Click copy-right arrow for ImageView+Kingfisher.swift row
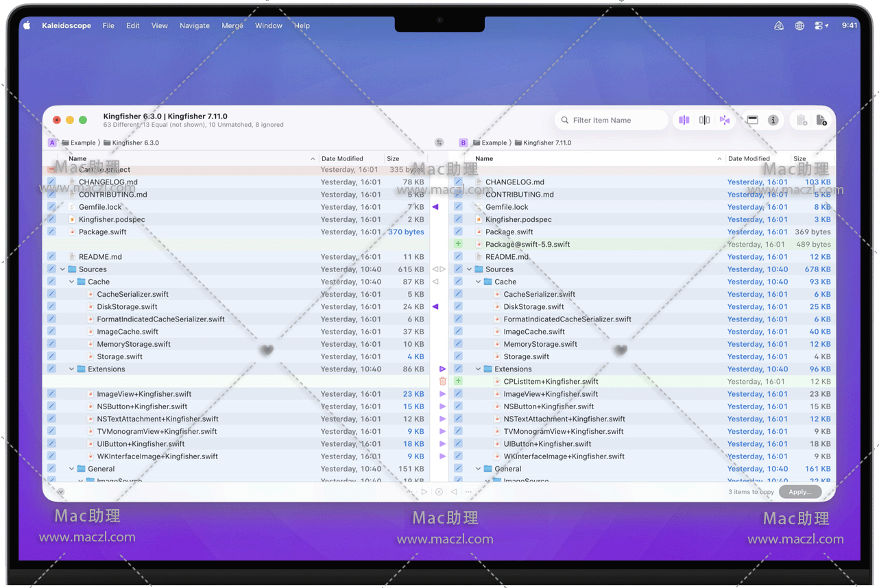Image resolution: width=879 pixels, height=588 pixels. [442, 394]
